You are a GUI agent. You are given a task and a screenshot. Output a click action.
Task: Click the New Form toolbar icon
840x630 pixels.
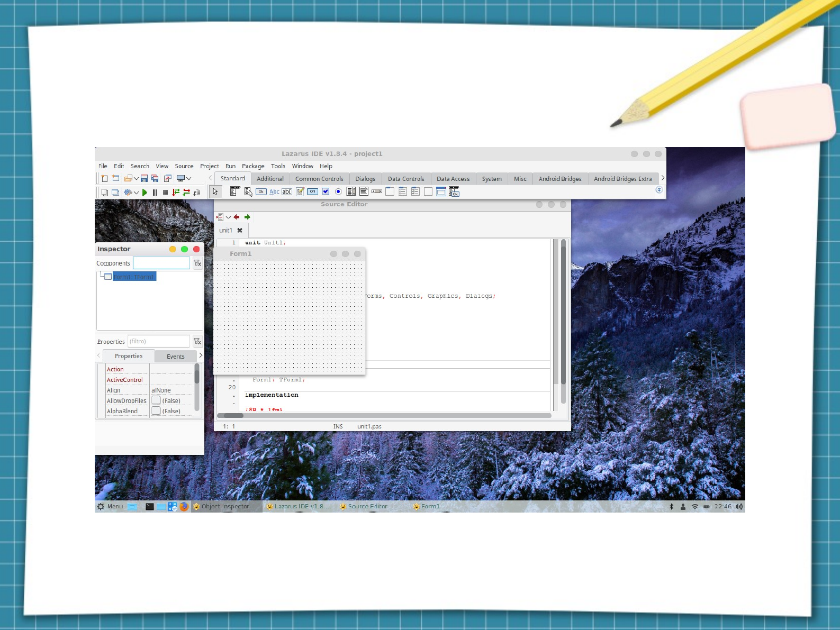point(115,178)
